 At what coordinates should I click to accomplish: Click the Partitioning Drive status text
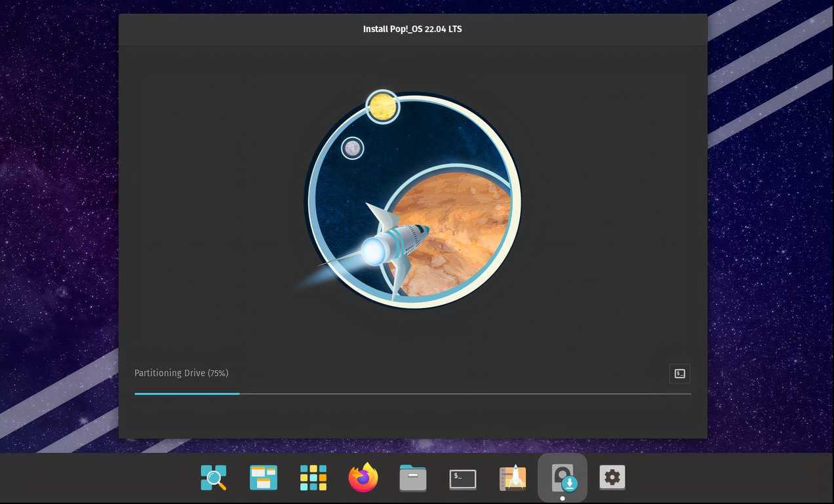click(181, 373)
